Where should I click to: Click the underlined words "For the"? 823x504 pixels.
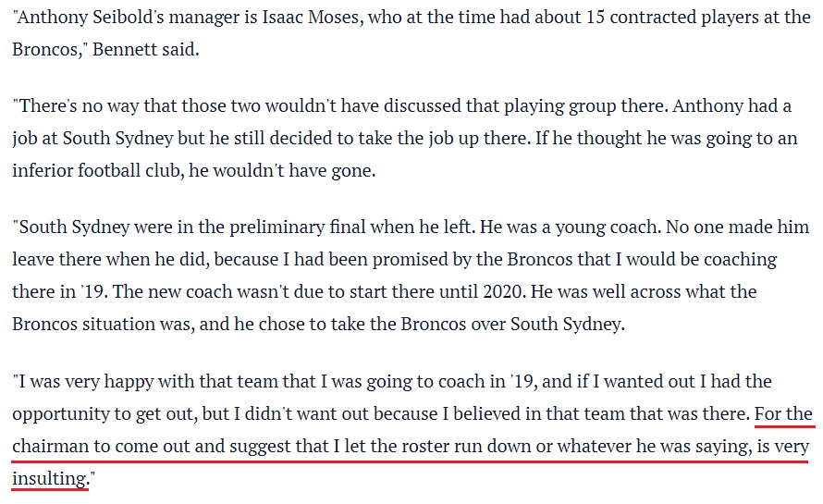click(784, 413)
